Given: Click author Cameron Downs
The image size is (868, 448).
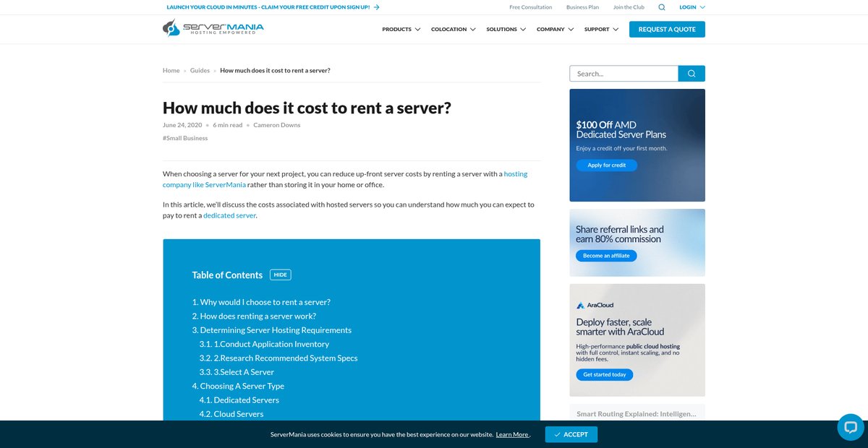Looking at the screenshot, I should pos(276,125).
